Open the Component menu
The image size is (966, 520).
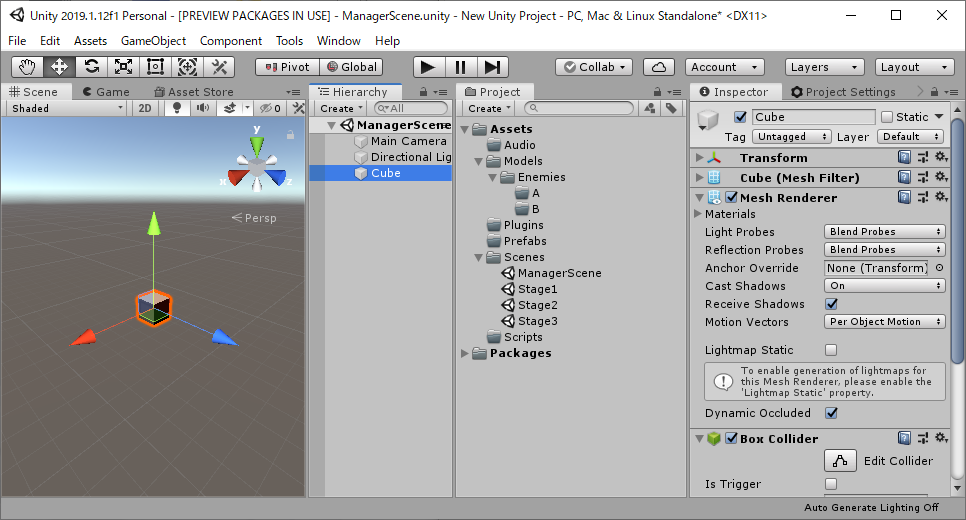click(231, 41)
